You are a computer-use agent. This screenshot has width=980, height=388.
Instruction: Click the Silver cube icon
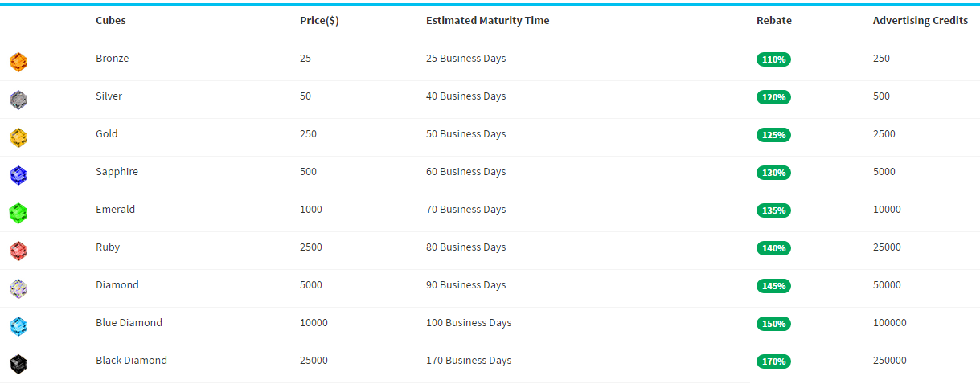(x=18, y=100)
